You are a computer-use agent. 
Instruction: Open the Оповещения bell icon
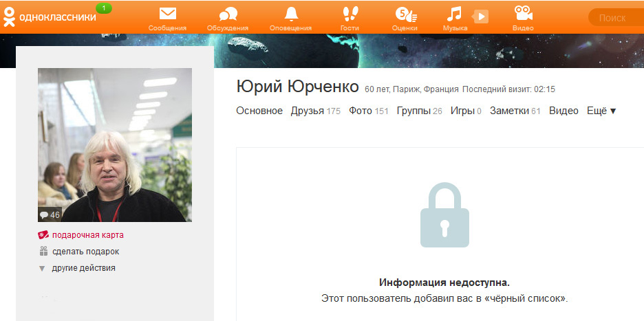[x=291, y=14]
